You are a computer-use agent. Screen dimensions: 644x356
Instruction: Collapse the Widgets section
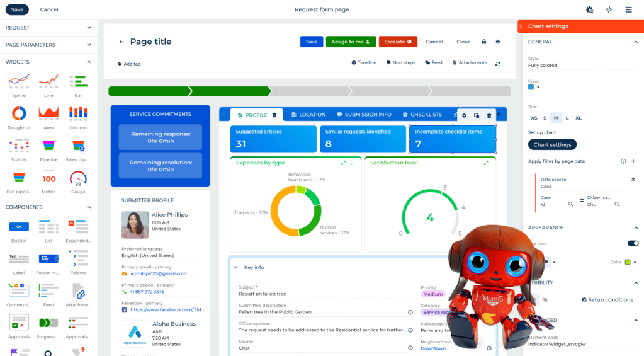click(89, 62)
